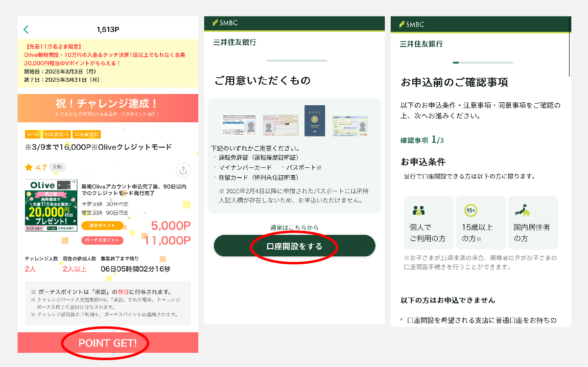Image resolution: width=588 pixels, height=367 pixels.
Task: Tap the back chevron on points page
Action: click(x=26, y=29)
